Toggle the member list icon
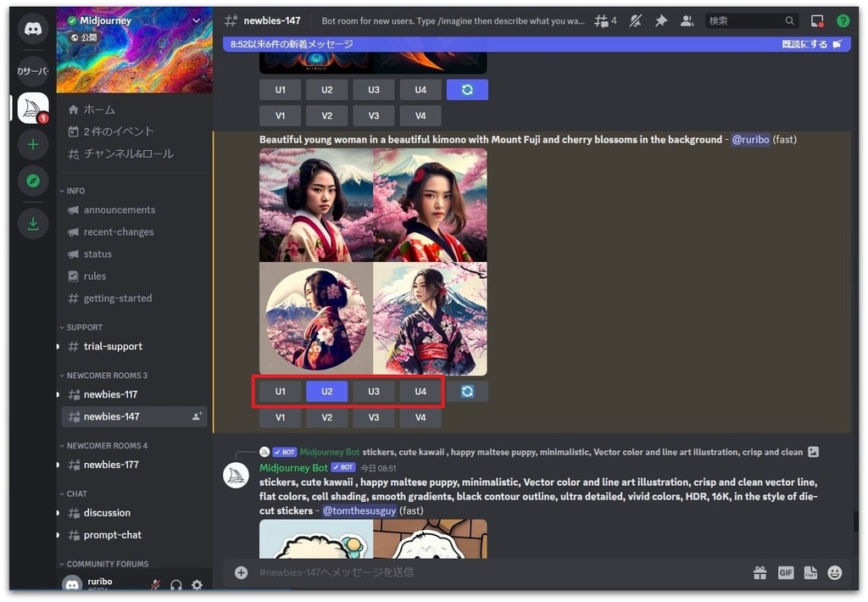Viewport: 868px width, 602px height. 687,21
